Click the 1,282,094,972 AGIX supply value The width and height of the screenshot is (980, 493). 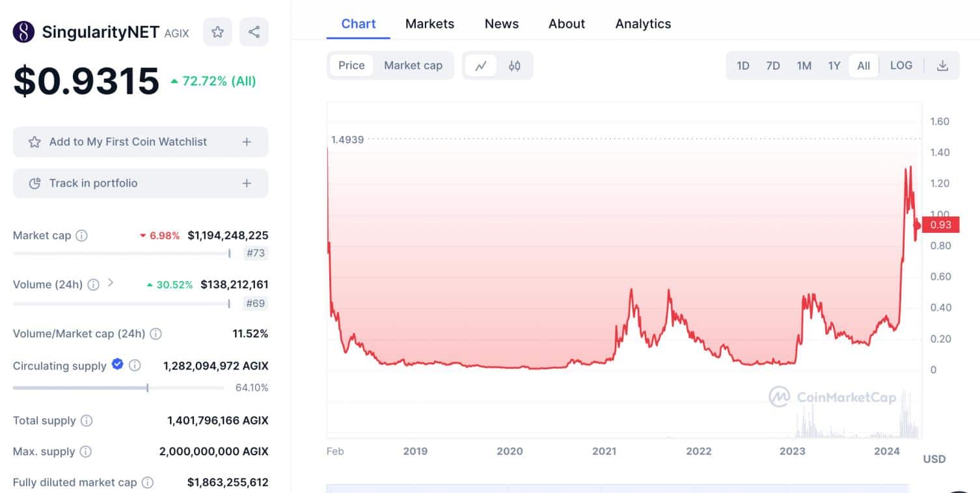tap(216, 366)
